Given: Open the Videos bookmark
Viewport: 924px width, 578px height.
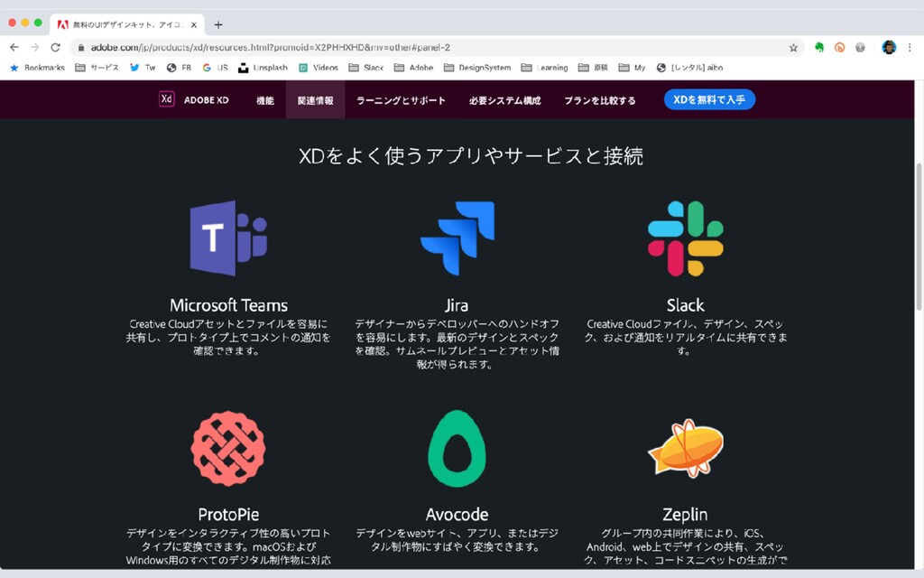Looking at the screenshot, I should 319,68.
